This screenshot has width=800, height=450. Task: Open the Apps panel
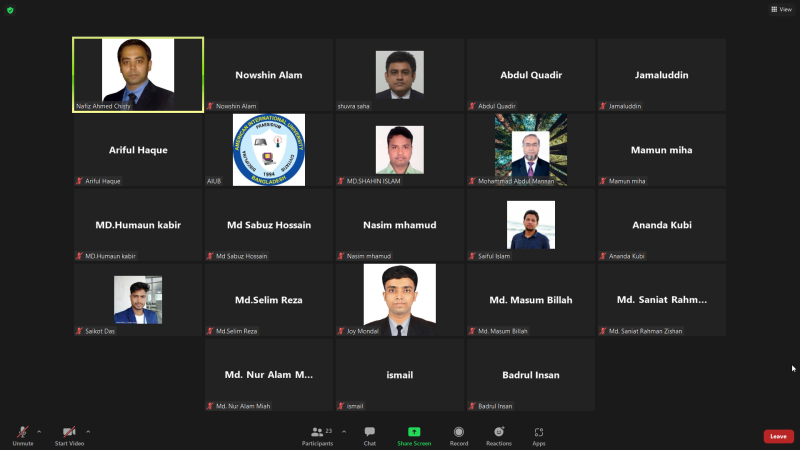pos(538,435)
